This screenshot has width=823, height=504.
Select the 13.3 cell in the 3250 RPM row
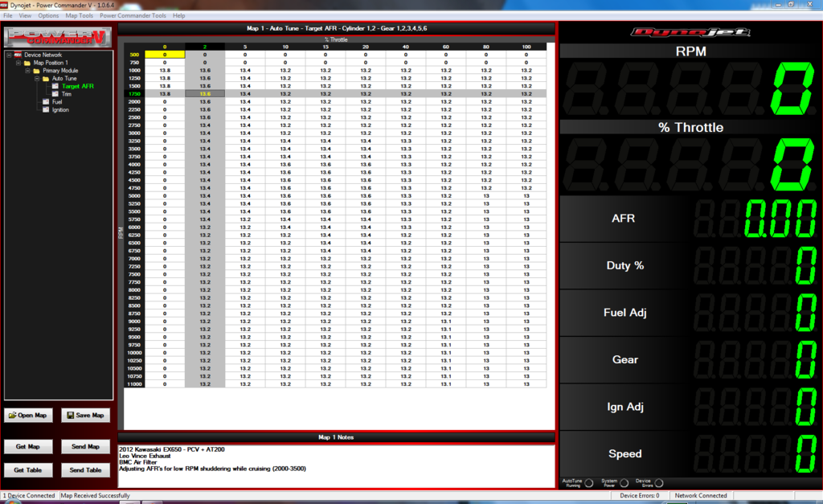(406, 141)
